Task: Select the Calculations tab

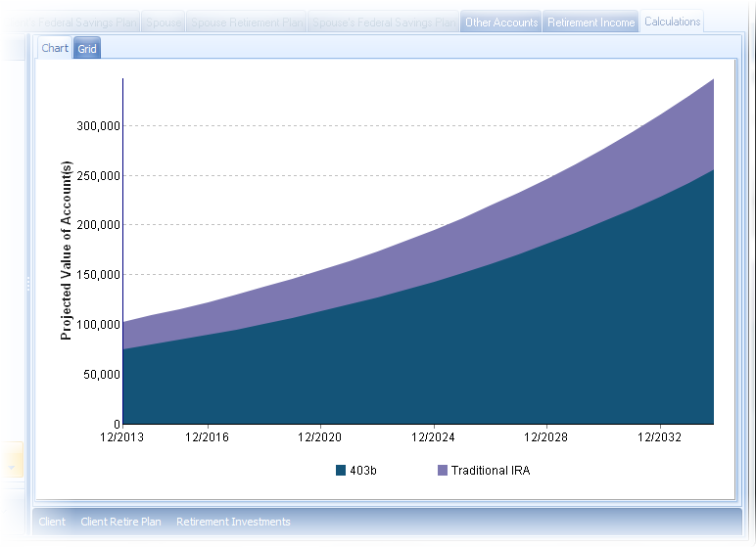Action: [672, 22]
